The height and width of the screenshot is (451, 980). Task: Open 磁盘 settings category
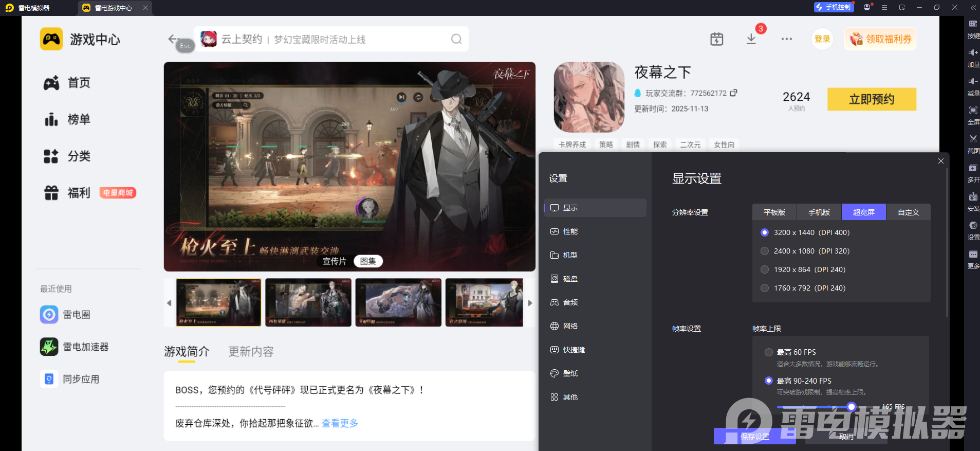point(595,279)
